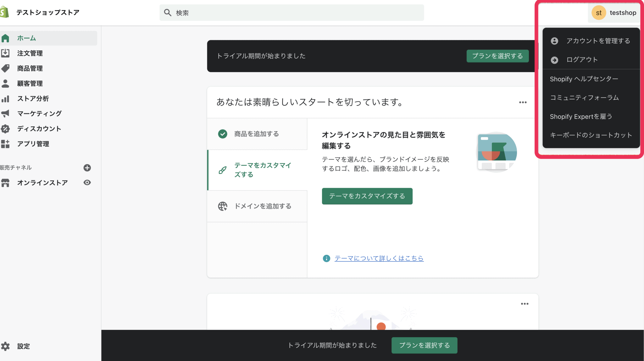The height and width of the screenshot is (361, 644).
Task: Open 顧客管理 section
Action: click(30, 83)
